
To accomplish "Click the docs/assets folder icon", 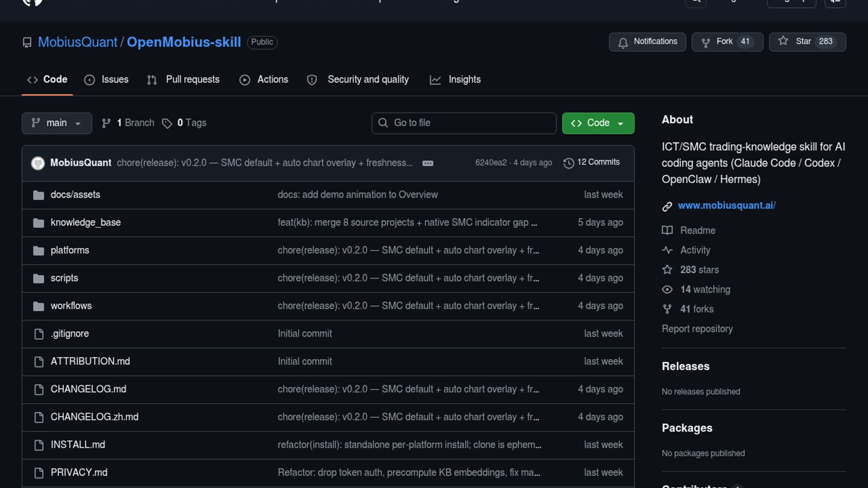I will point(38,195).
